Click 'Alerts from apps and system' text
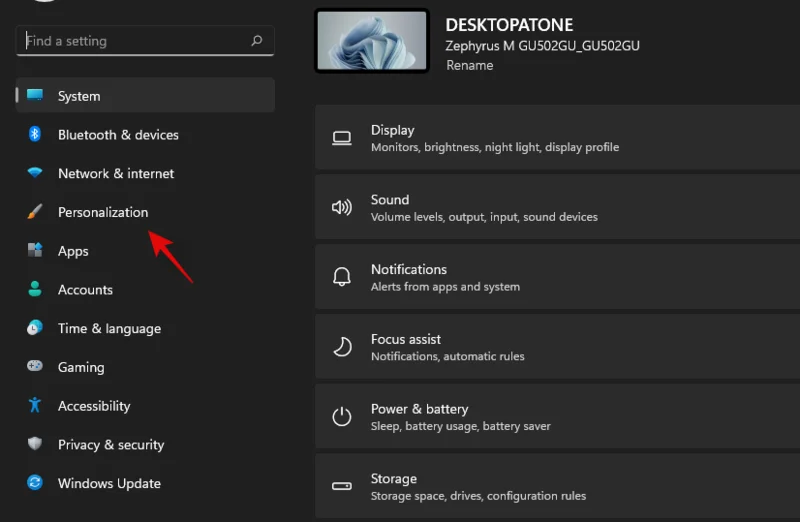The height and width of the screenshot is (522, 800). pyautogui.click(x=445, y=287)
